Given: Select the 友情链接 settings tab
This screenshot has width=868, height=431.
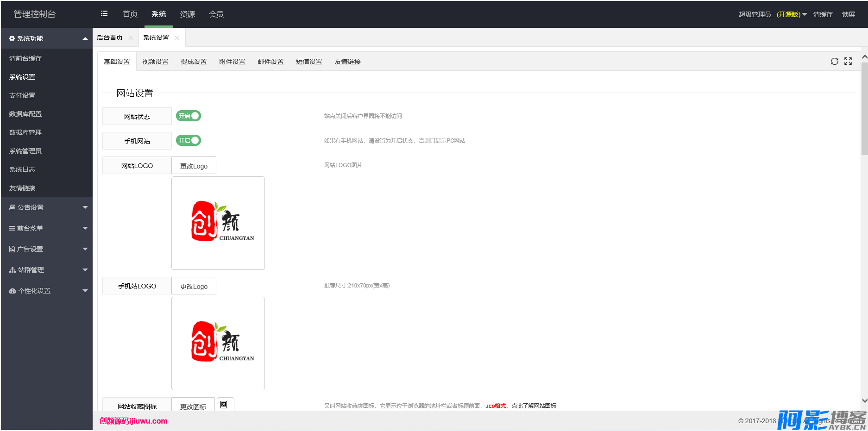Looking at the screenshot, I should (347, 62).
